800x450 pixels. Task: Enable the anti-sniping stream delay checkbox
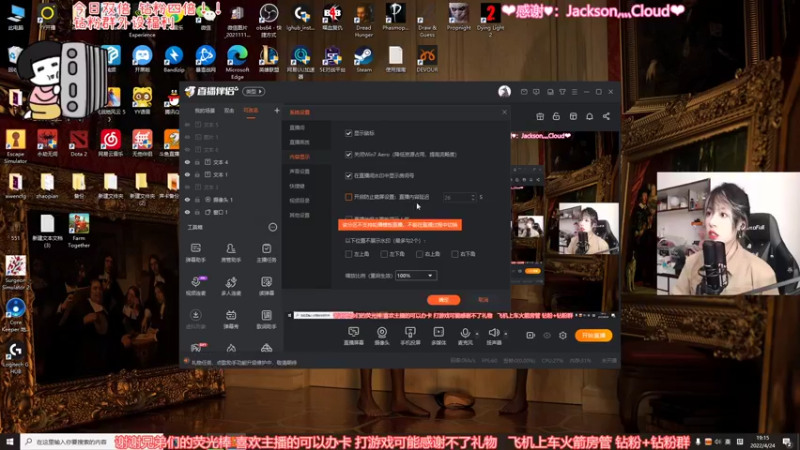pos(348,197)
